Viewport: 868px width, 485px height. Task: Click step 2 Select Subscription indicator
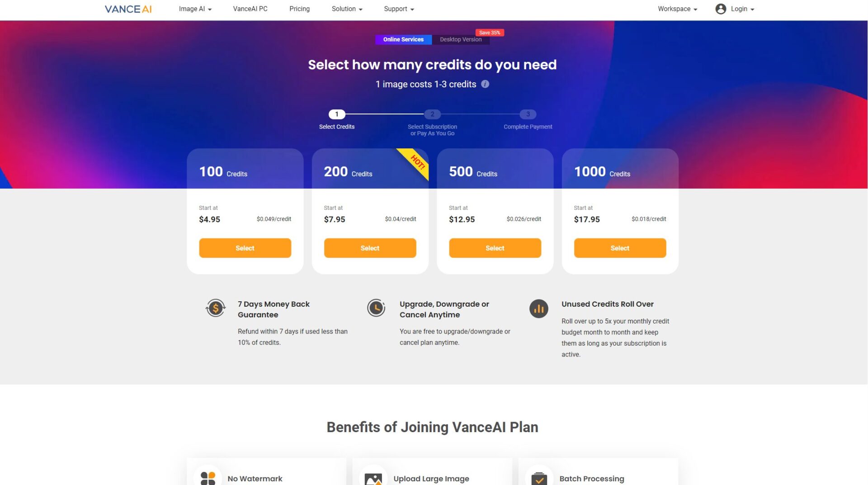point(432,114)
